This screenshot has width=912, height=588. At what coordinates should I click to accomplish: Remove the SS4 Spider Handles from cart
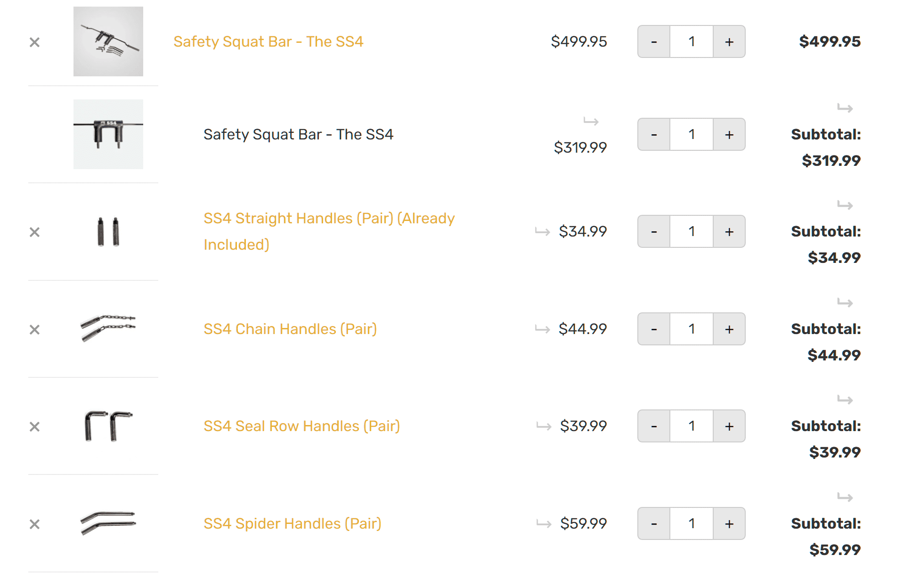(34, 523)
